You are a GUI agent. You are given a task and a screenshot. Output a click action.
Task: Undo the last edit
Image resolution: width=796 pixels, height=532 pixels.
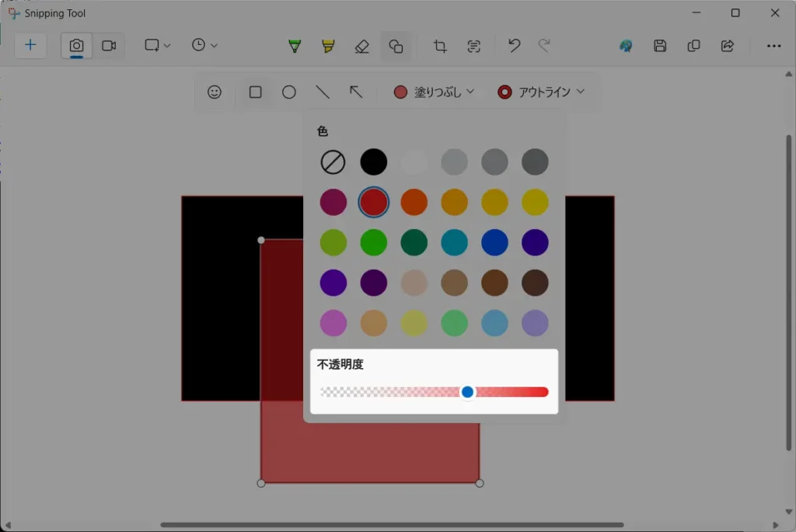point(514,45)
